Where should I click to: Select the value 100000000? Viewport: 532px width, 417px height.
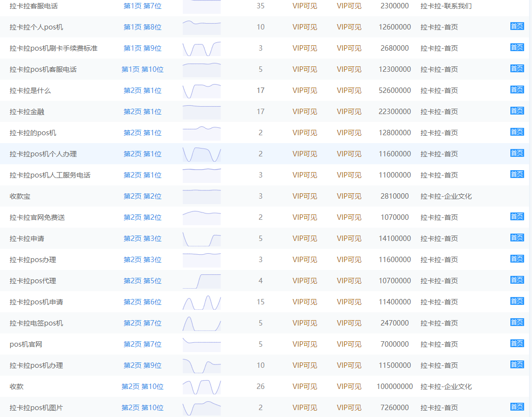tap(395, 387)
